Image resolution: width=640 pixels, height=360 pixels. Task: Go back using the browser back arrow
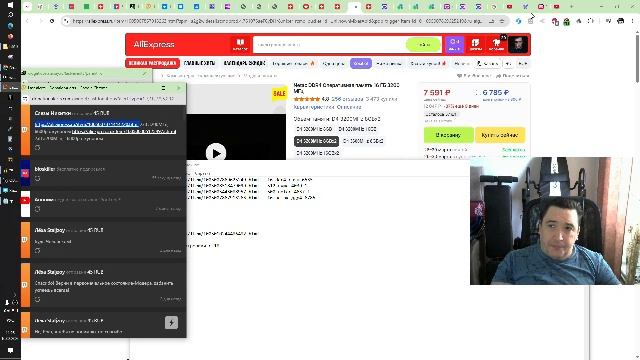pos(28,21)
